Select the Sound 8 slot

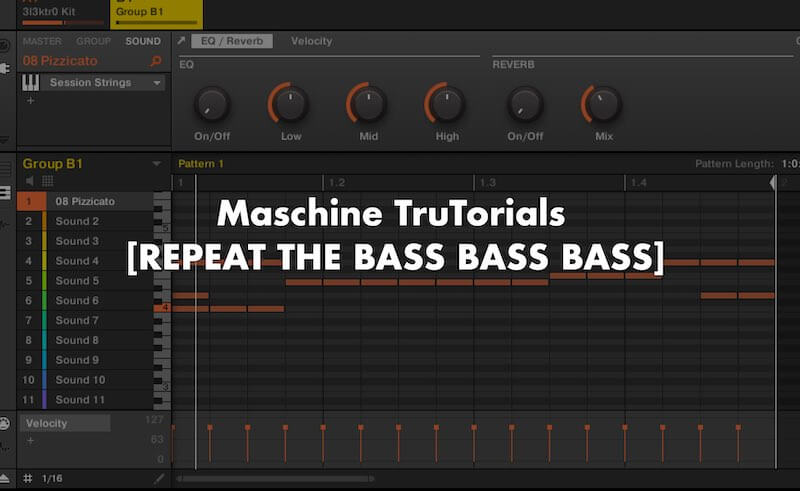pos(85,340)
